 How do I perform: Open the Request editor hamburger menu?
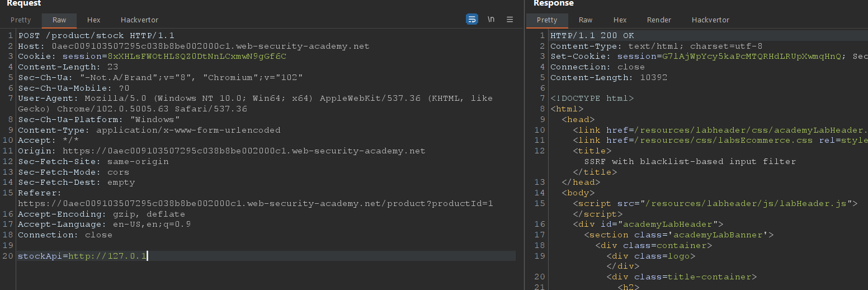click(x=510, y=20)
